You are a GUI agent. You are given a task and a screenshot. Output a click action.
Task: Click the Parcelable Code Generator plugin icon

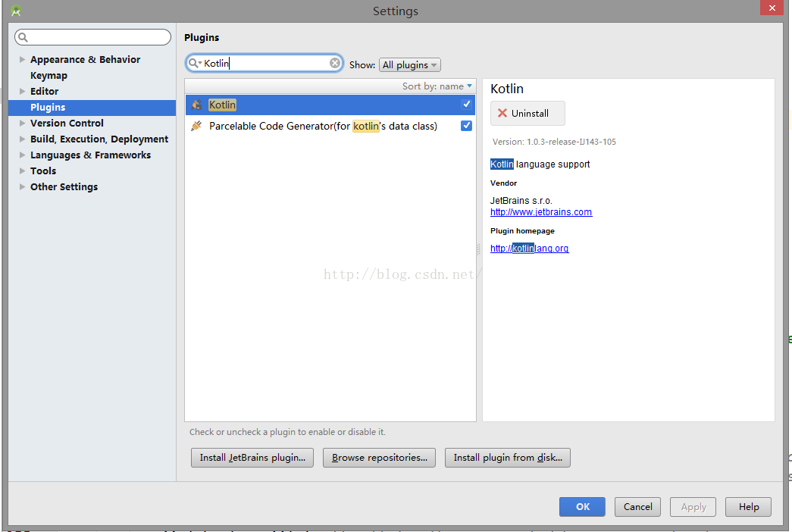[196, 126]
